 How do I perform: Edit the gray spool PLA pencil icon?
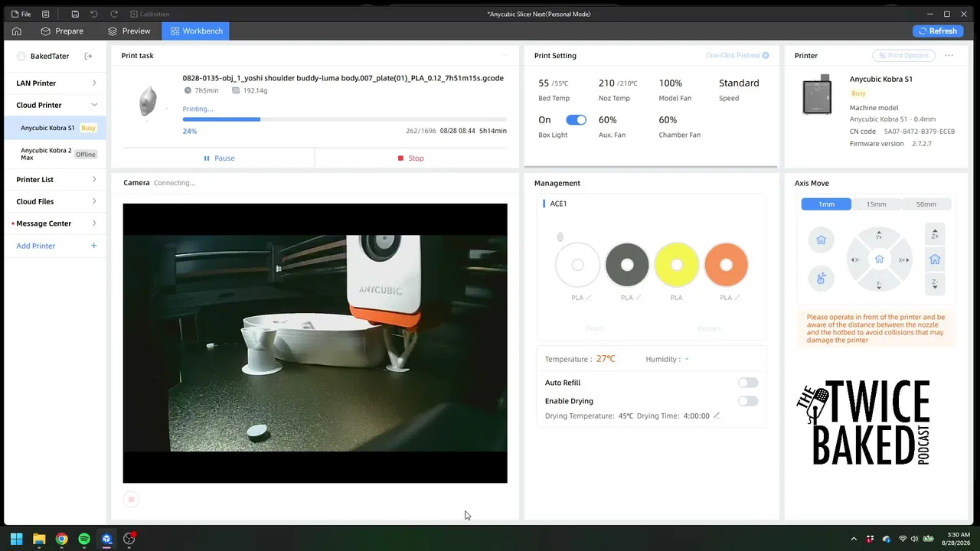(x=639, y=298)
